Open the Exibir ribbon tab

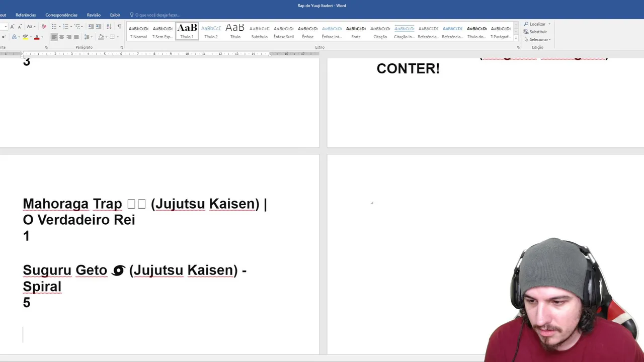coord(115,15)
